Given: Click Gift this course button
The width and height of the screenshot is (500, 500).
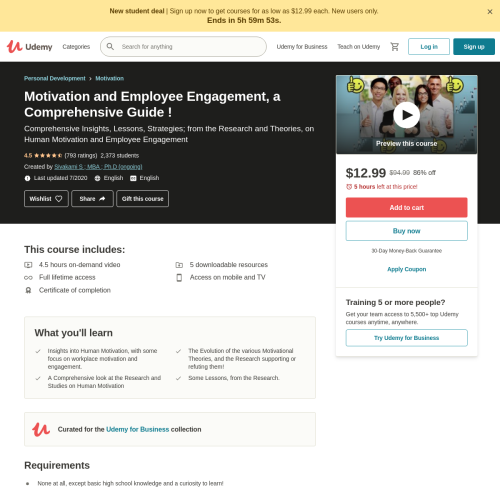Looking at the screenshot, I should click(x=143, y=199).
